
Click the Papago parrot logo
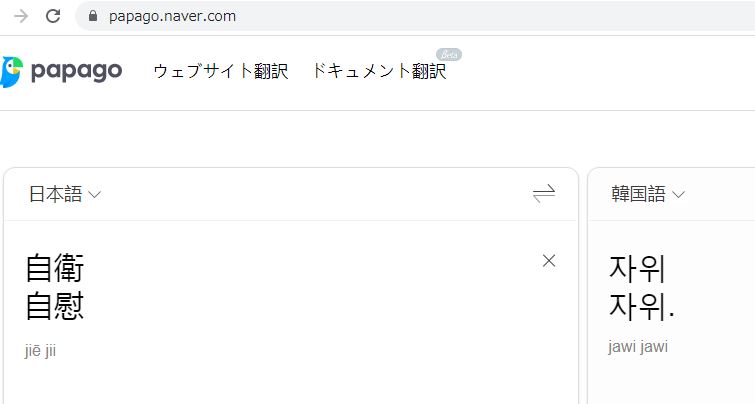pyautogui.click(x=12, y=72)
